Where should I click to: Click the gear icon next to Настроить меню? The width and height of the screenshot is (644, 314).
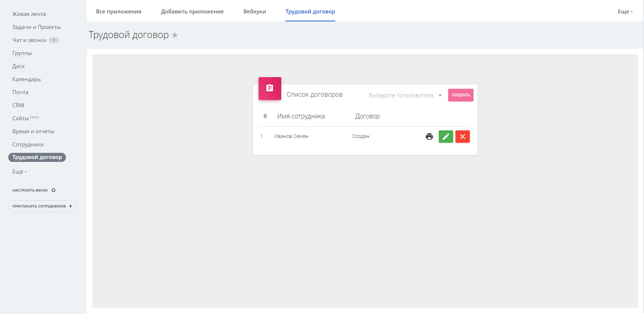click(x=54, y=190)
